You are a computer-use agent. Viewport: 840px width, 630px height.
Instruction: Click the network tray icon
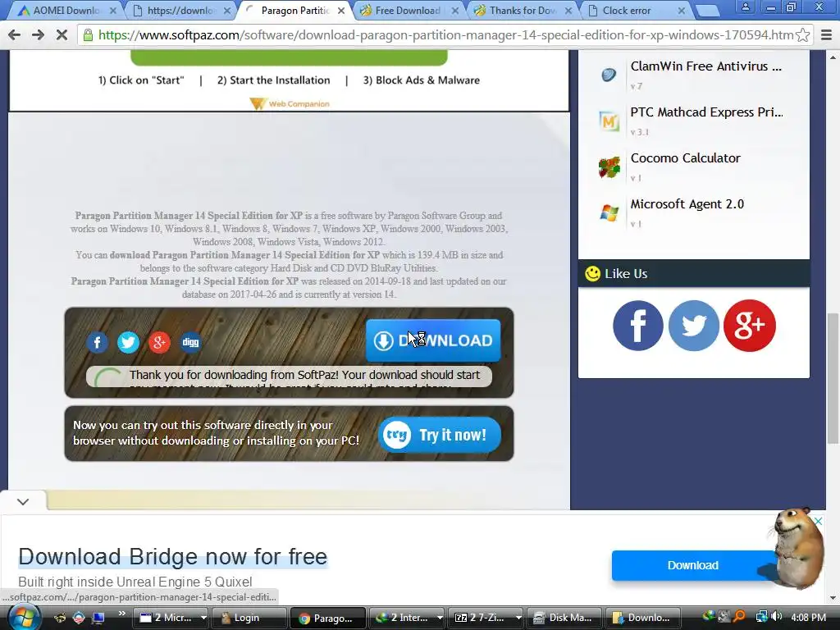tap(761, 617)
